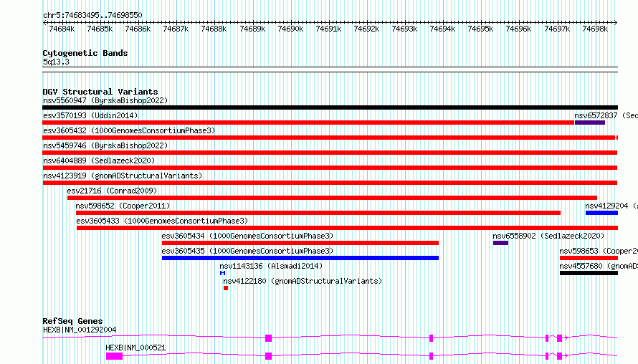Click the 74687k ruler position
Viewport: 638px width, 364px height.
coord(176,29)
